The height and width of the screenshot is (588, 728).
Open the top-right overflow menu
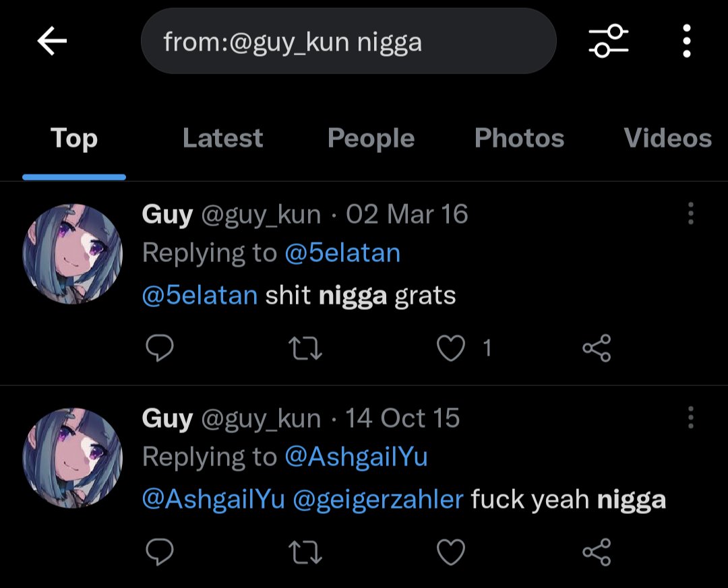[x=686, y=42]
